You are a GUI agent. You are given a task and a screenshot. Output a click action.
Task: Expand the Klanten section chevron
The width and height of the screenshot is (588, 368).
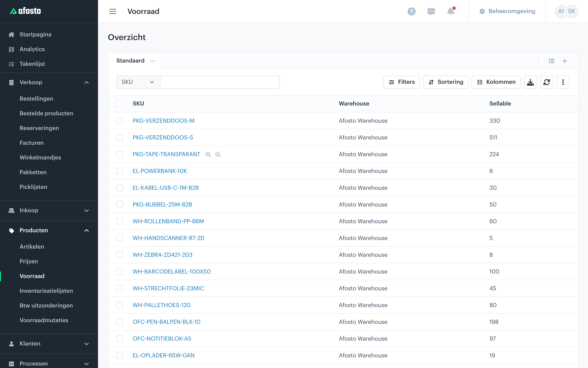click(87, 344)
